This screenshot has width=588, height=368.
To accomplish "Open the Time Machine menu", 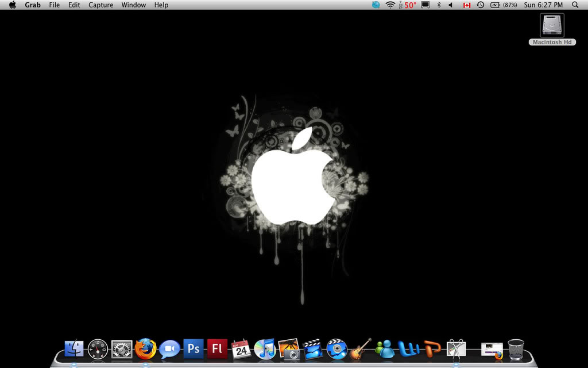I will pyautogui.click(x=481, y=5).
